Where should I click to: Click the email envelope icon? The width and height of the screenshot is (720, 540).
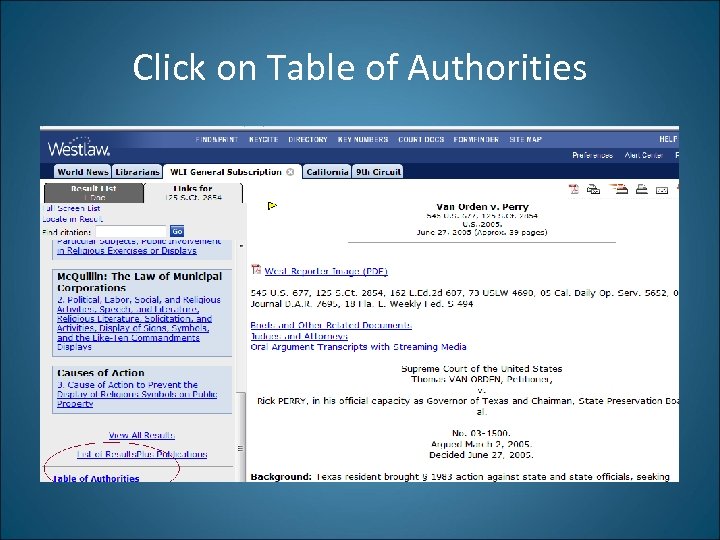click(x=662, y=190)
